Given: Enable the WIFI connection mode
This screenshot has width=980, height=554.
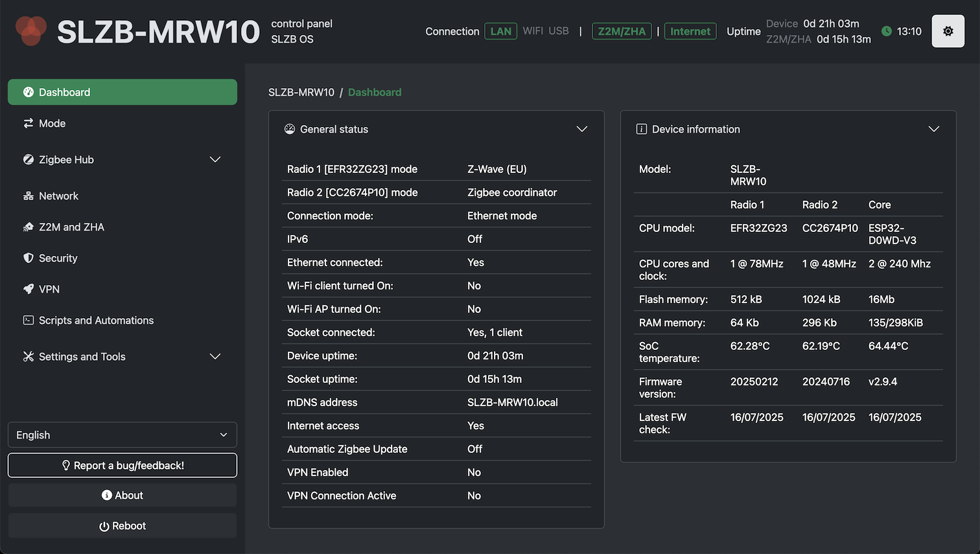Looking at the screenshot, I should click(532, 30).
